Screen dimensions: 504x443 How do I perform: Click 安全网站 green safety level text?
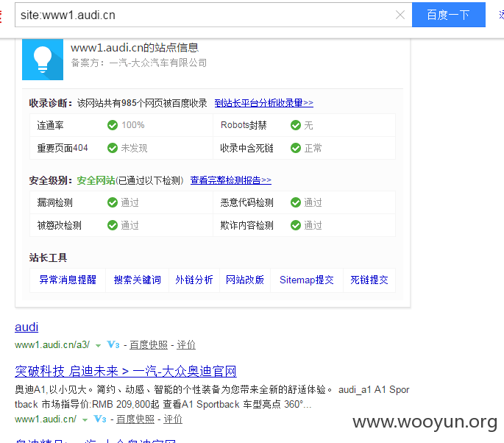[96, 180]
